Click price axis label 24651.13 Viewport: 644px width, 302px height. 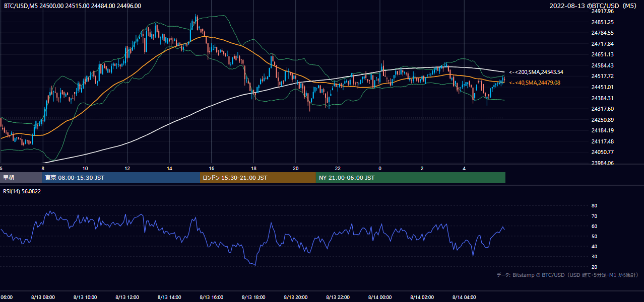[x=603, y=54]
